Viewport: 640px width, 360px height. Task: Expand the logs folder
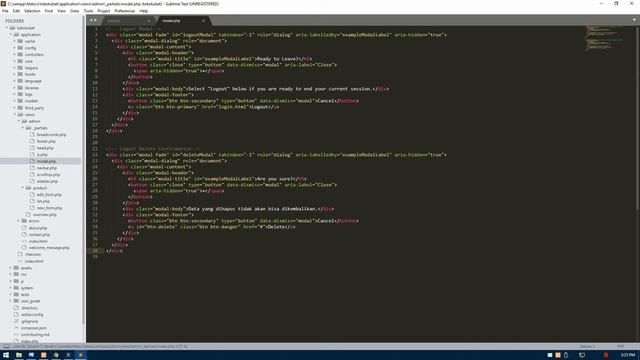[15, 94]
